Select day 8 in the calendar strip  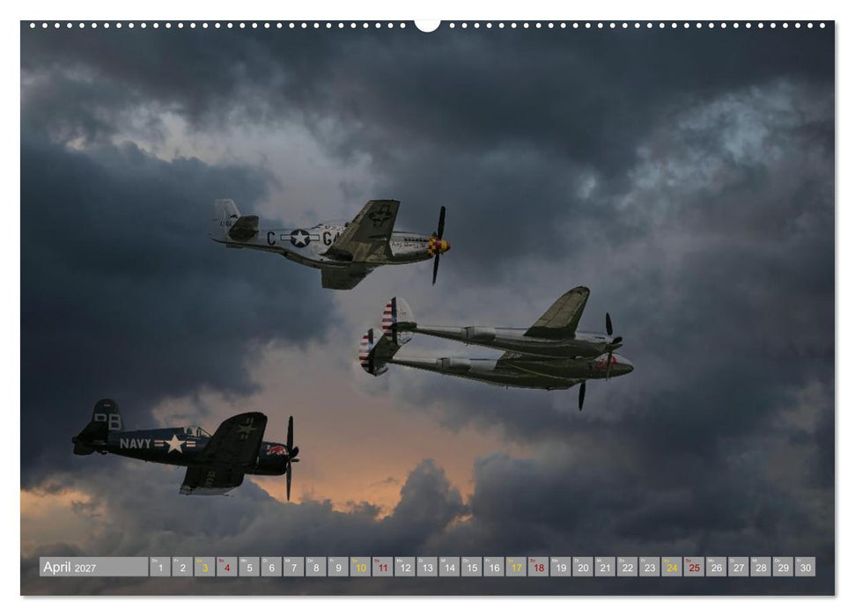316,567
